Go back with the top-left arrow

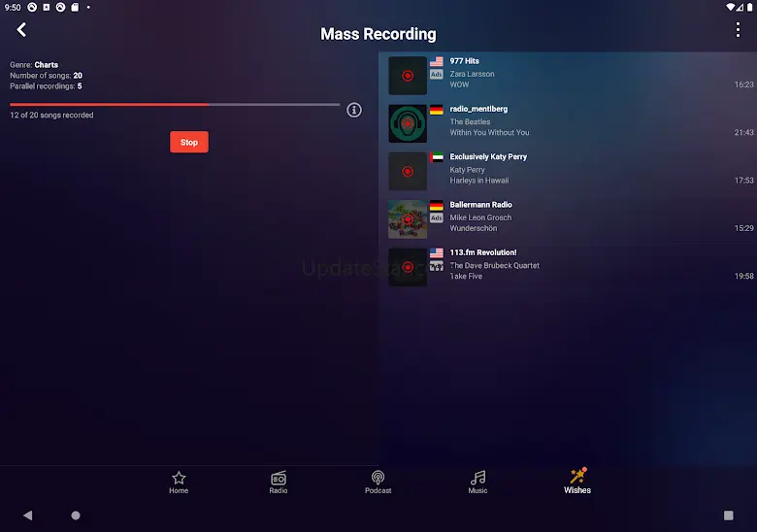coord(21,30)
